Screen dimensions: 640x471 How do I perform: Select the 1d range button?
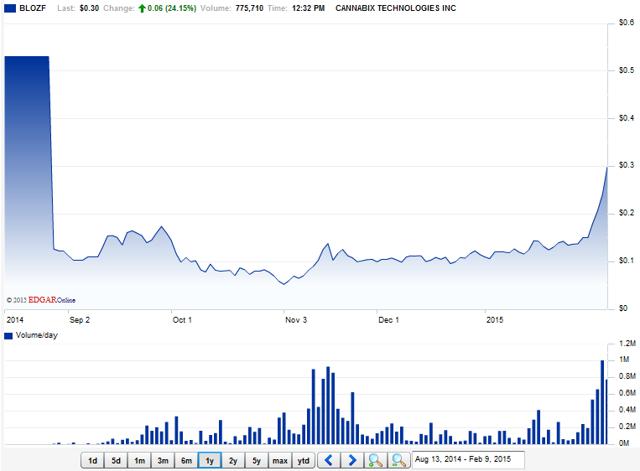[x=93, y=460]
